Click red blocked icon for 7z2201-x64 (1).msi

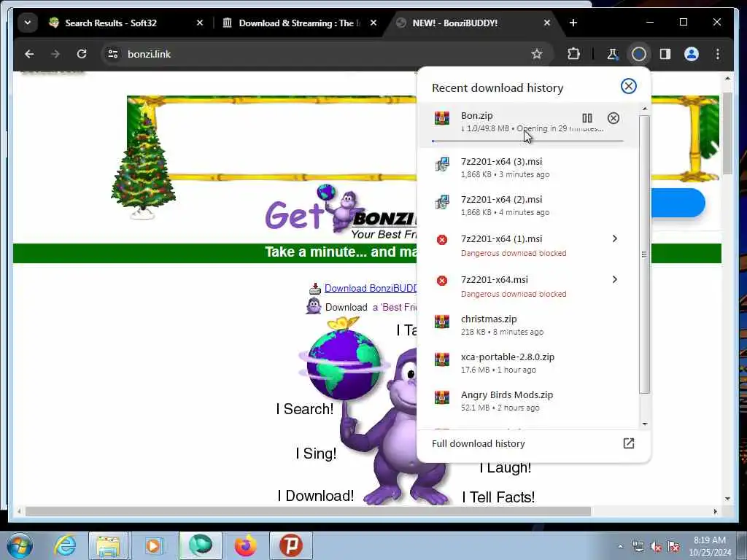point(441,239)
